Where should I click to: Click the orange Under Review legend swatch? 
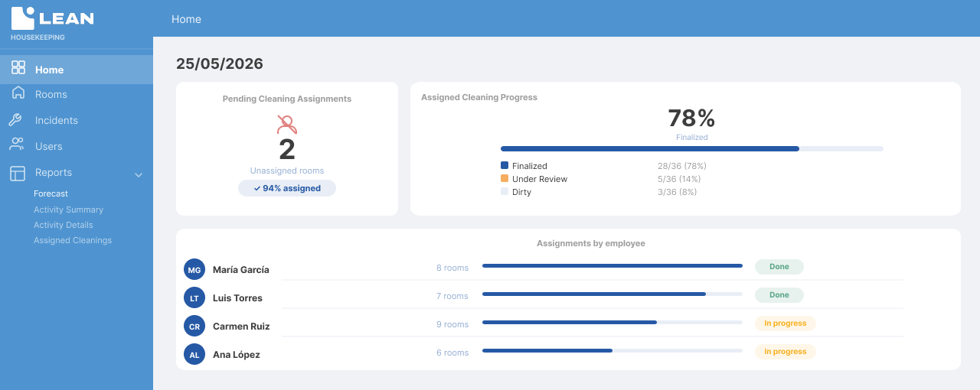pos(505,178)
